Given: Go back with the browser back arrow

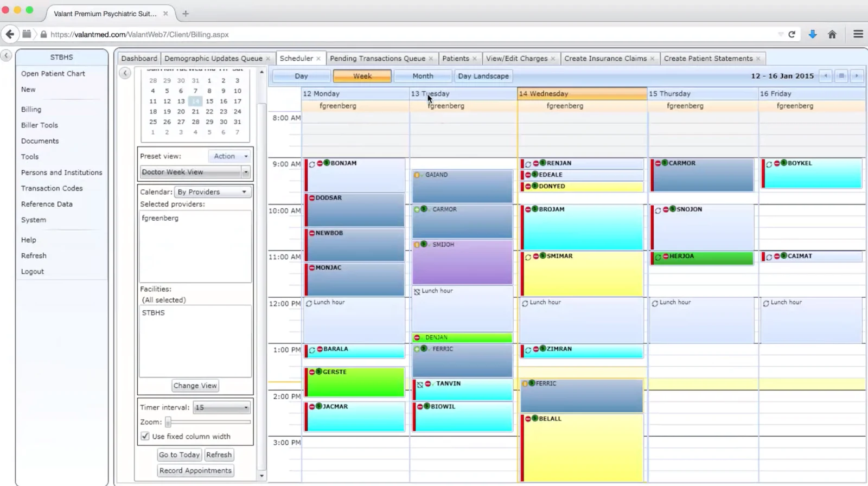Looking at the screenshot, I should tap(10, 34).
